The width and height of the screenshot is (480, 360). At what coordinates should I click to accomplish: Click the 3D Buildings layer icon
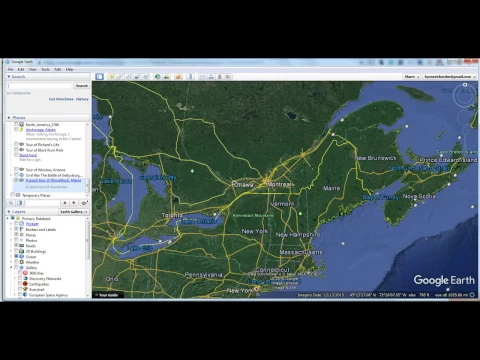(22, 251)
